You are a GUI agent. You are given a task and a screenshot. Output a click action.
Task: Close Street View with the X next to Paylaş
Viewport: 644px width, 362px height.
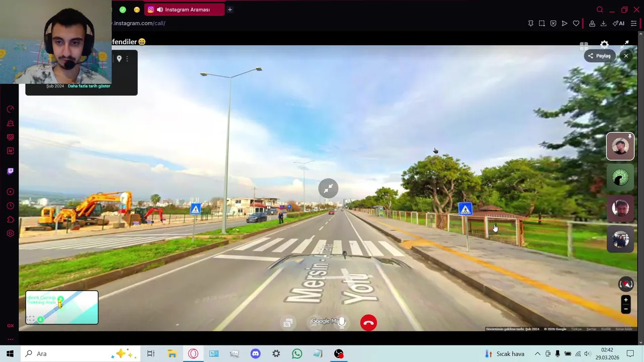coord(626,56)
